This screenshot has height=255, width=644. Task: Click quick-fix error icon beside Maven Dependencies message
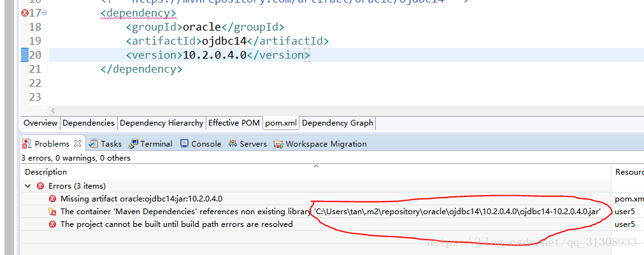52,212
